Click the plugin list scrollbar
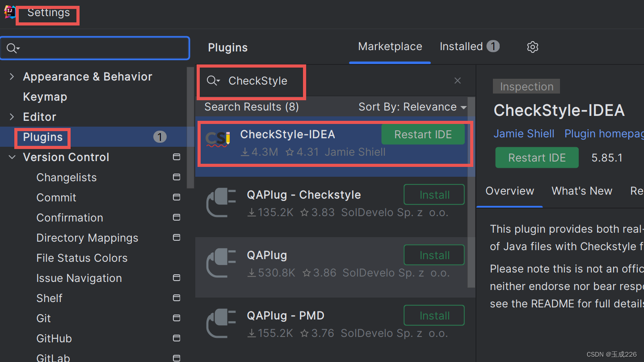Screen dimensions: 644x362 tap(471, 192)
